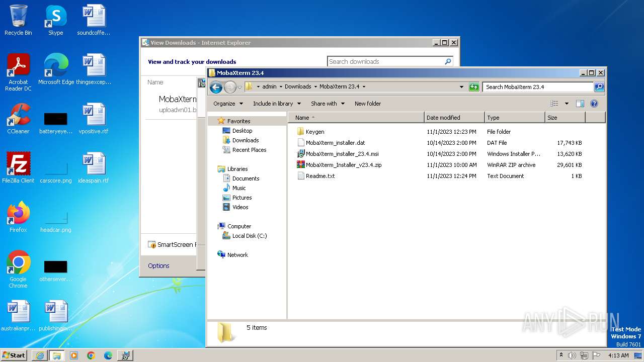The image size is (644, 362).
Task: Select the vpositive.rtf desktop file
Action: point(94,119)
